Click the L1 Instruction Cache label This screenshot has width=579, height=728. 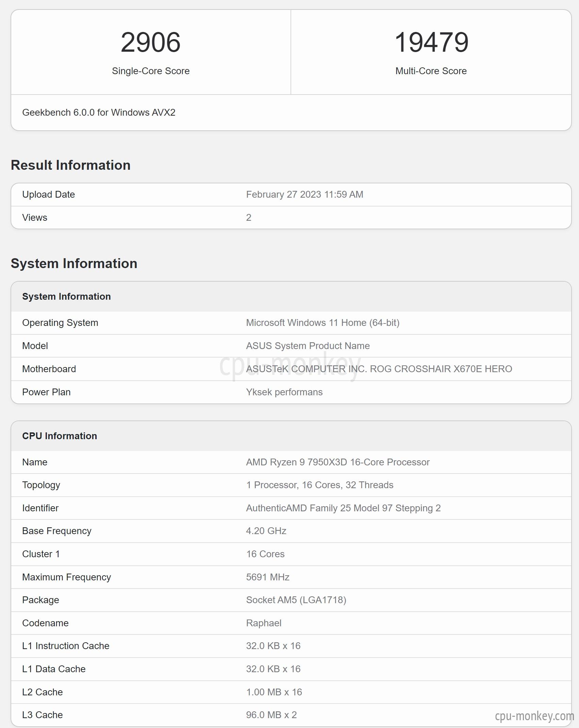tap(66, 646)
